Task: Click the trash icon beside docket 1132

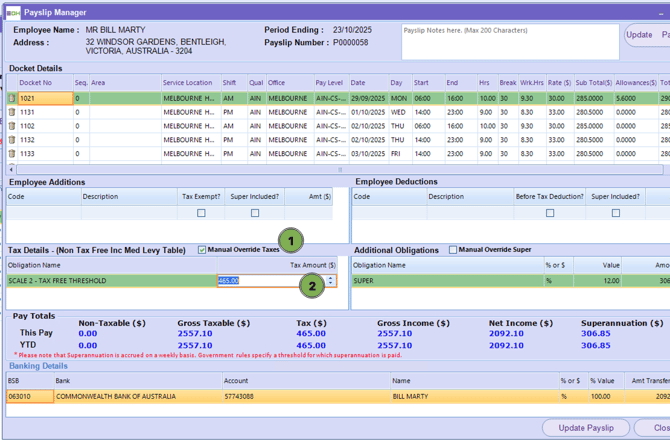Action: pyautogui.click(x=12, y=141)
